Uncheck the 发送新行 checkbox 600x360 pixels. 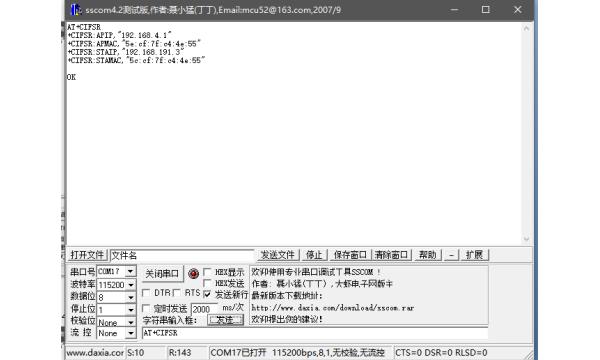[x=207, y=294]
